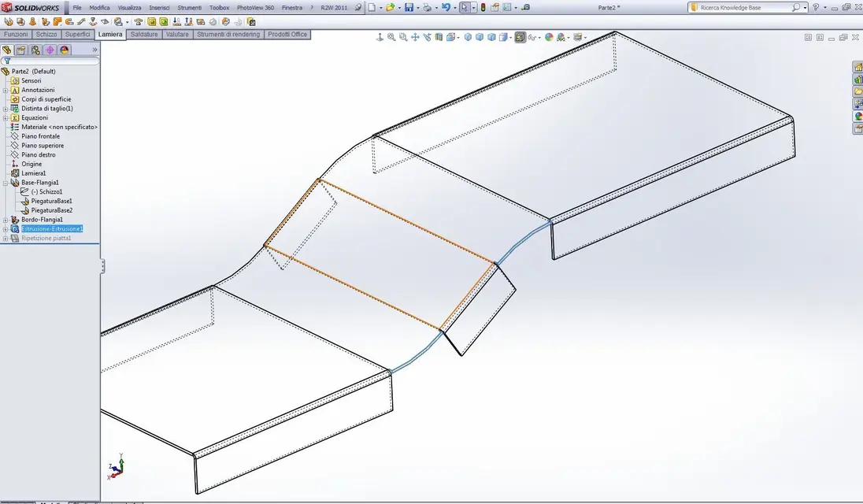Click the feature tree filter field
This screenshot has width=863, height=504.
click(x=54, y=61)
